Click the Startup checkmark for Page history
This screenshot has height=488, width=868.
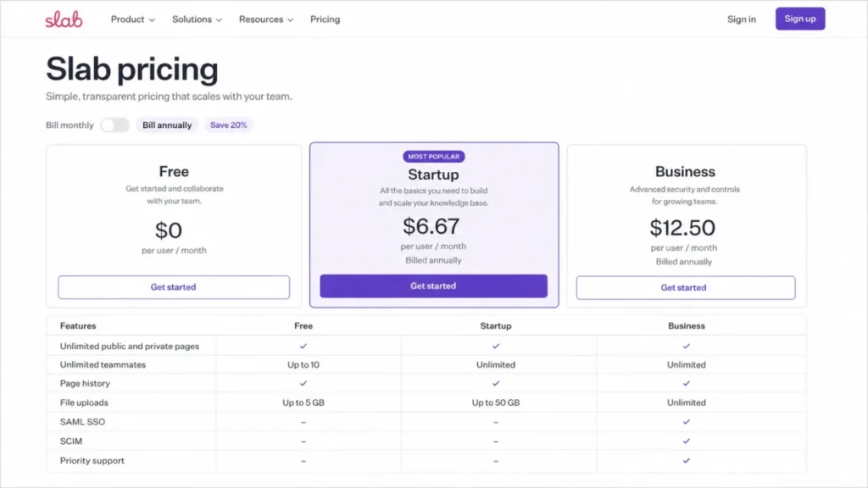click(496, 384)
